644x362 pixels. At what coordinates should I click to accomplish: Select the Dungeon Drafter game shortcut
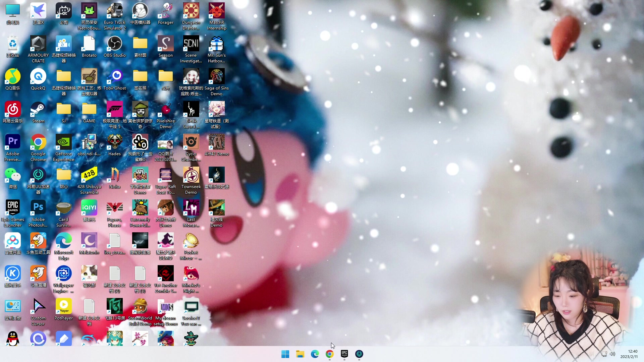191,17
